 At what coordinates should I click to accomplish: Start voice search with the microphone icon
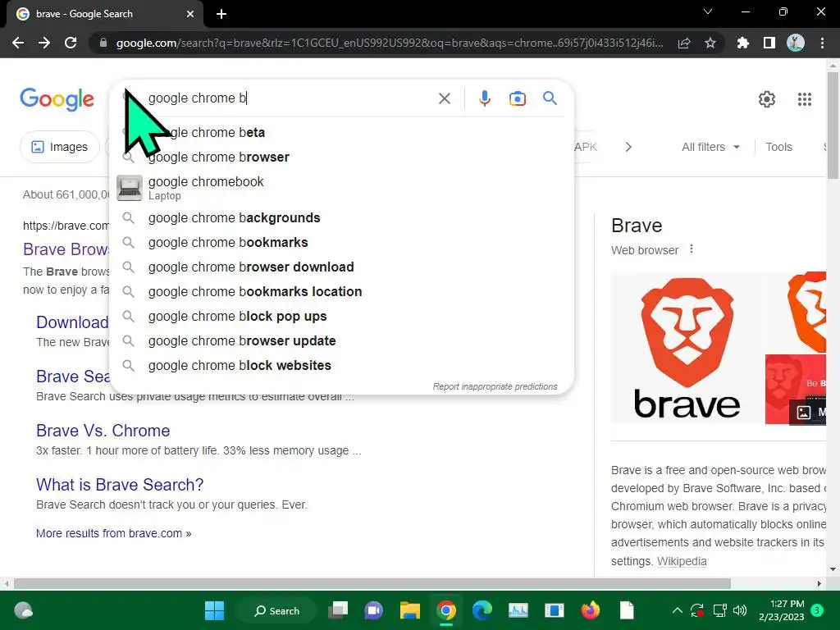click(x=484, y=98)
